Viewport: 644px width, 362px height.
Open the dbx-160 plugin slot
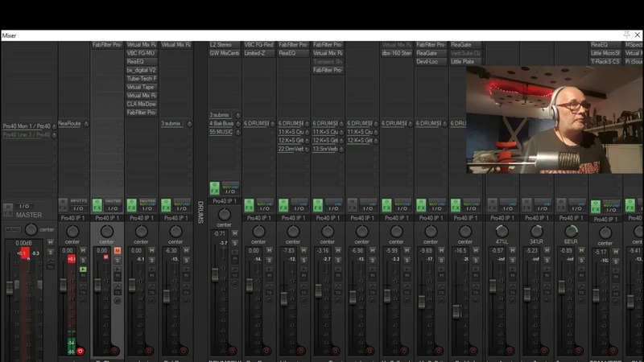point(396,53)
